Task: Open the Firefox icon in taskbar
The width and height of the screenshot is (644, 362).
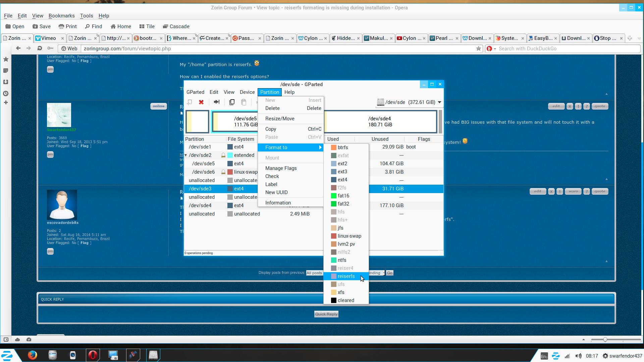Action: pos(33,355)
